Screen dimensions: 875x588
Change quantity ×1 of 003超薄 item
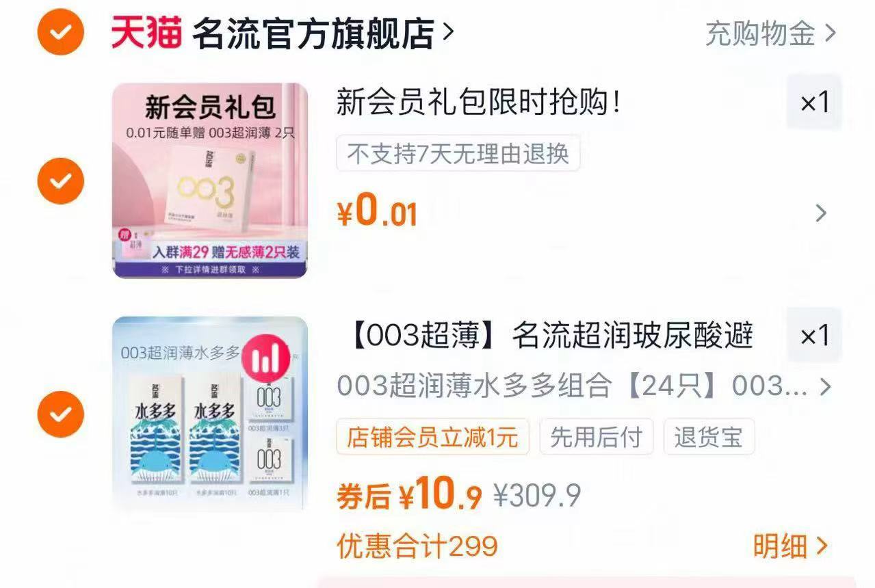[814, 336]
